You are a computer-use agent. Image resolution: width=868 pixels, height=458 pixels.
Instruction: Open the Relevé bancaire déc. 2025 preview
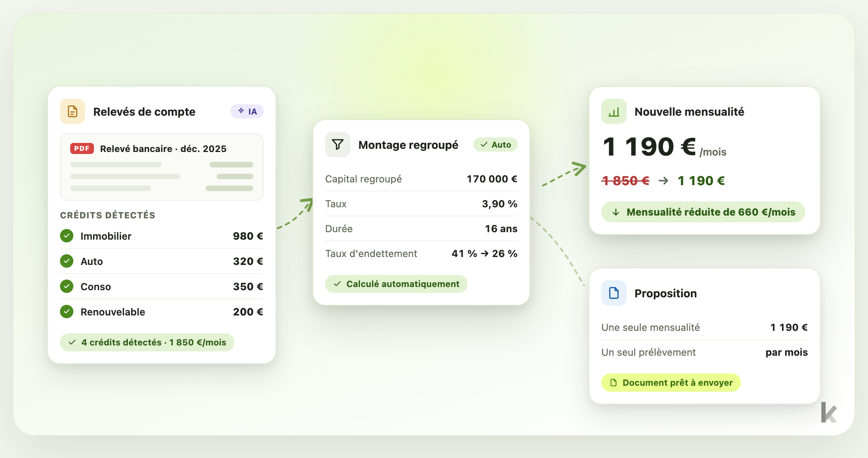pos(162,167)
